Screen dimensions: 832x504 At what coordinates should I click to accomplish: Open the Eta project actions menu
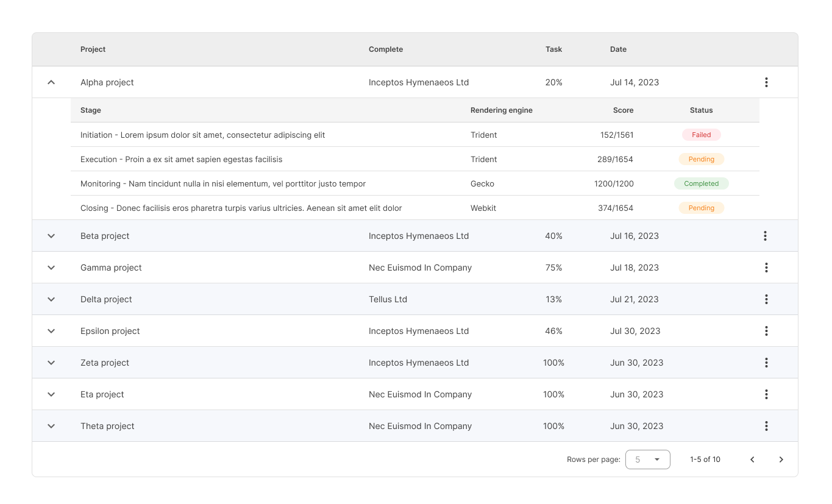tap(766, 394)
